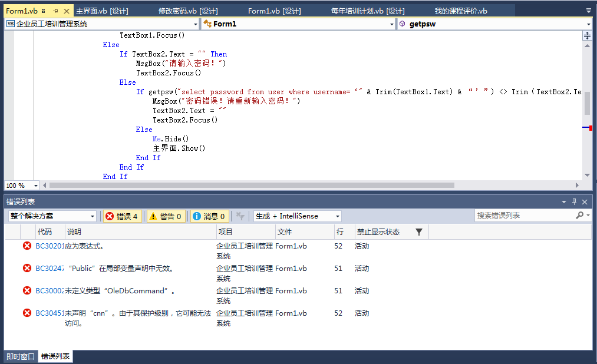597x364 pixels.
Task: Click the clear all filters icon
Action: (240, 216)
